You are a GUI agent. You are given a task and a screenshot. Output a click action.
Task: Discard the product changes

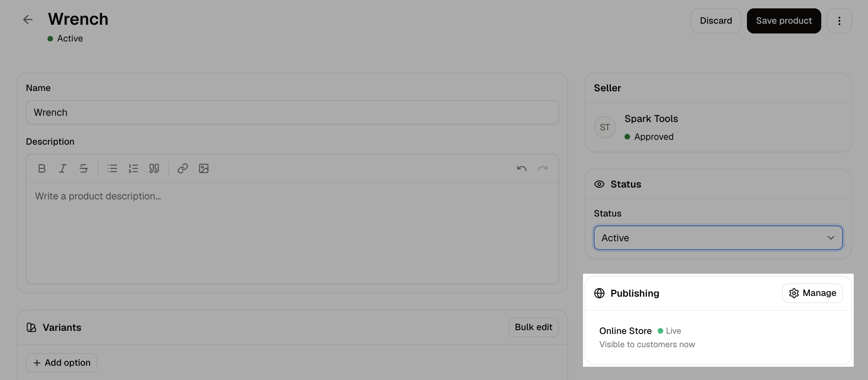716,21
